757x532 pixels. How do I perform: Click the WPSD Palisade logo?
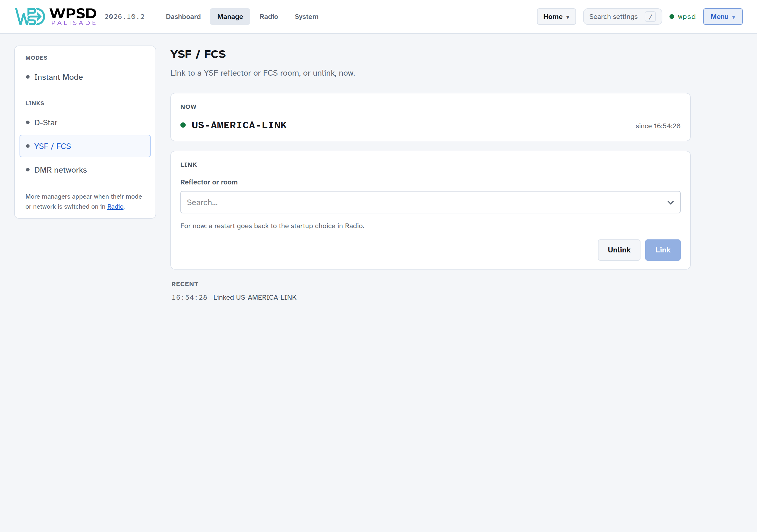(x=56, y=17)
